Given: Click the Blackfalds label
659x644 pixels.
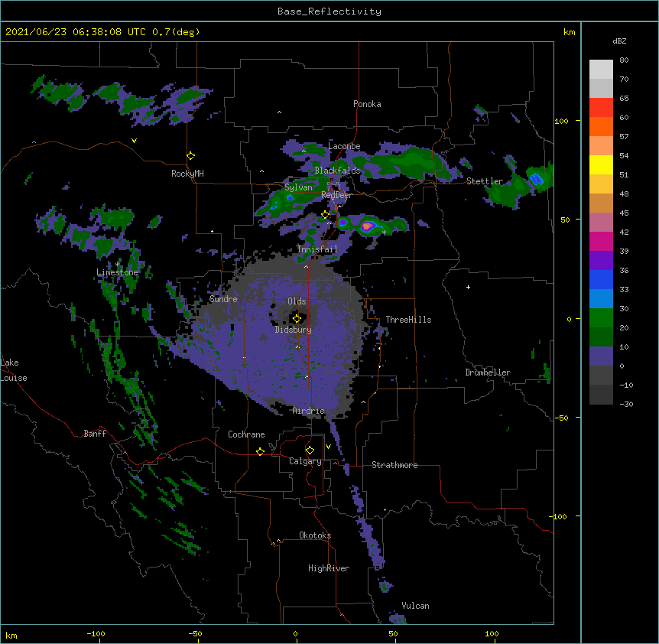Looking at the screenshot, I should [337, 171].
